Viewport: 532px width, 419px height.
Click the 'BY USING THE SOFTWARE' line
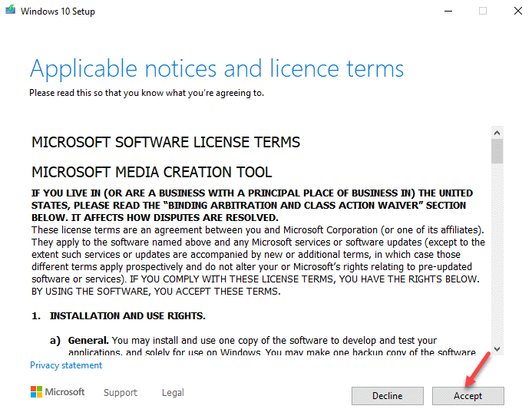click(x=156, y=292)
